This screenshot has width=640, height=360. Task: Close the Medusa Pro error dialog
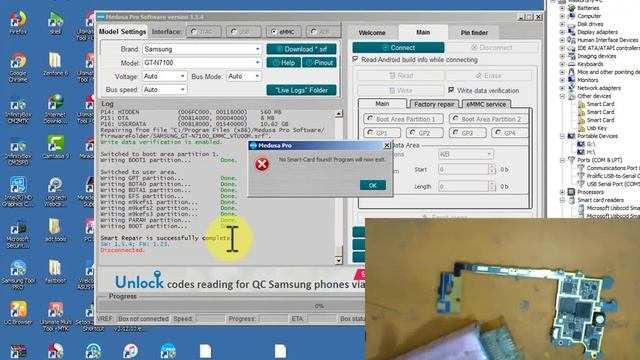click(387, 145)
